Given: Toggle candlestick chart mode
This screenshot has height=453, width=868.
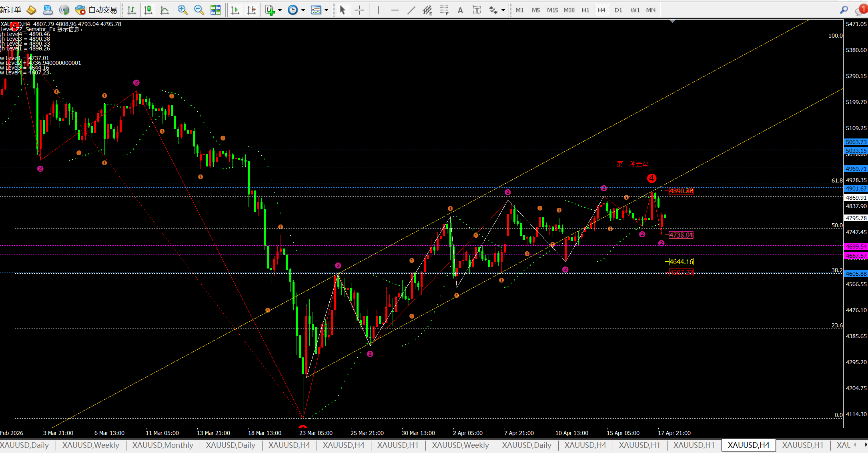Looking at the screenshot, I should (x=148, y=10).
